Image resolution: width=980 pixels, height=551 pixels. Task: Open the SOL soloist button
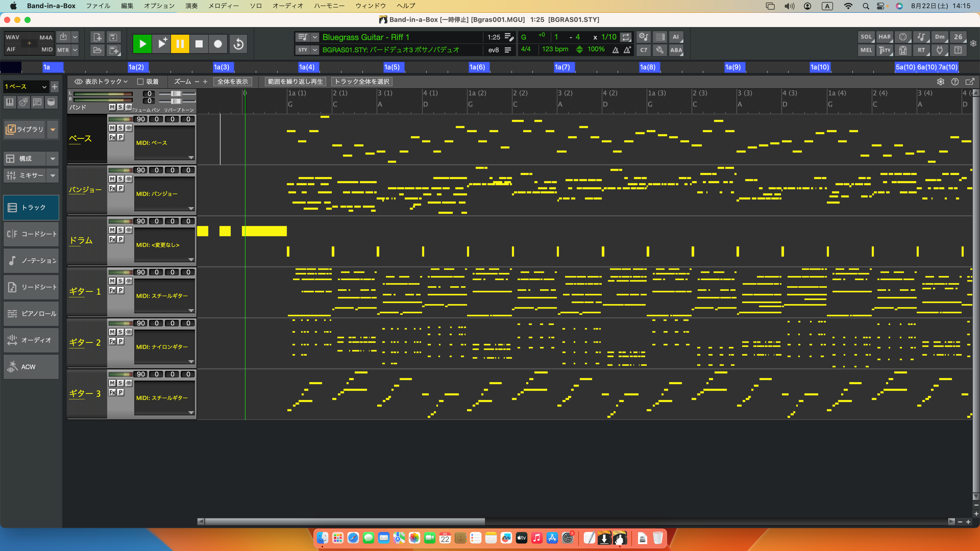pos(866,37)
